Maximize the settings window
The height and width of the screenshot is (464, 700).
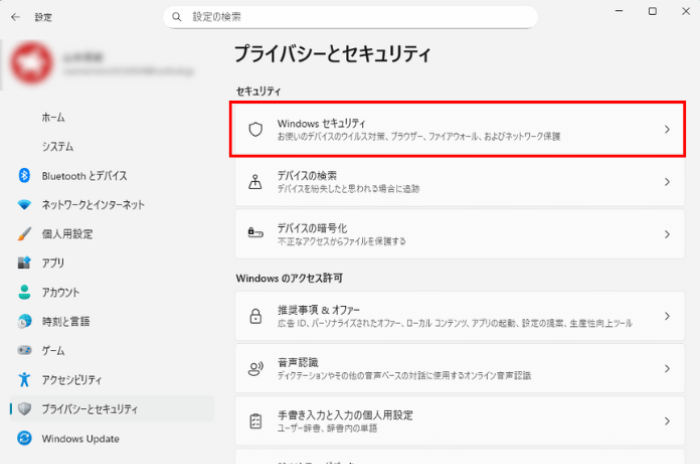pos(653,11)
